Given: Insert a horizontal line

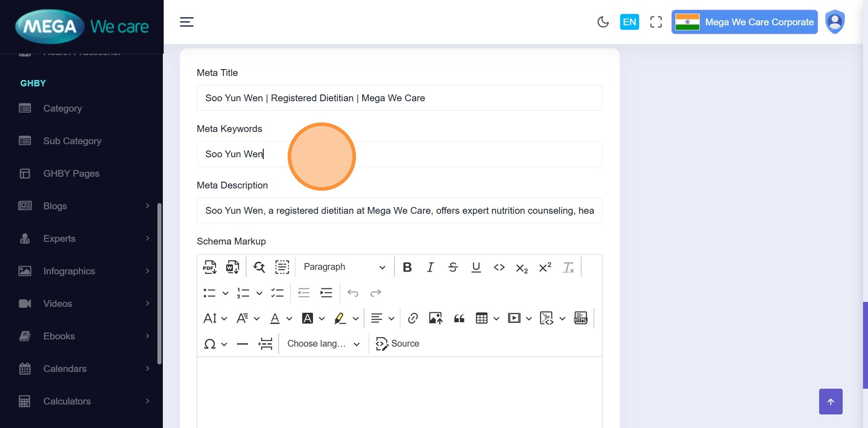Looking at the screenshot, I should (x=242, y=344).
